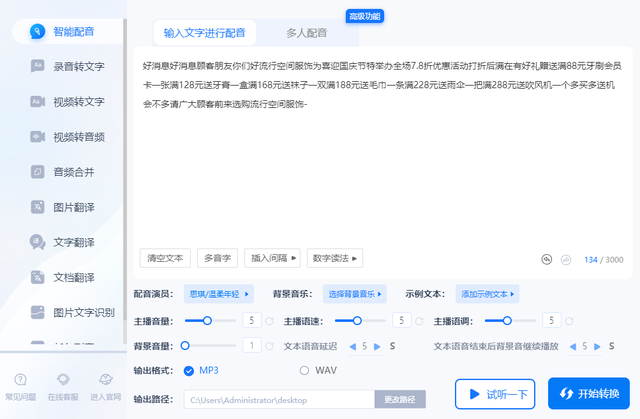
Task: Open 图片文字识别 sidebar icon
Action: pos(37,313)
